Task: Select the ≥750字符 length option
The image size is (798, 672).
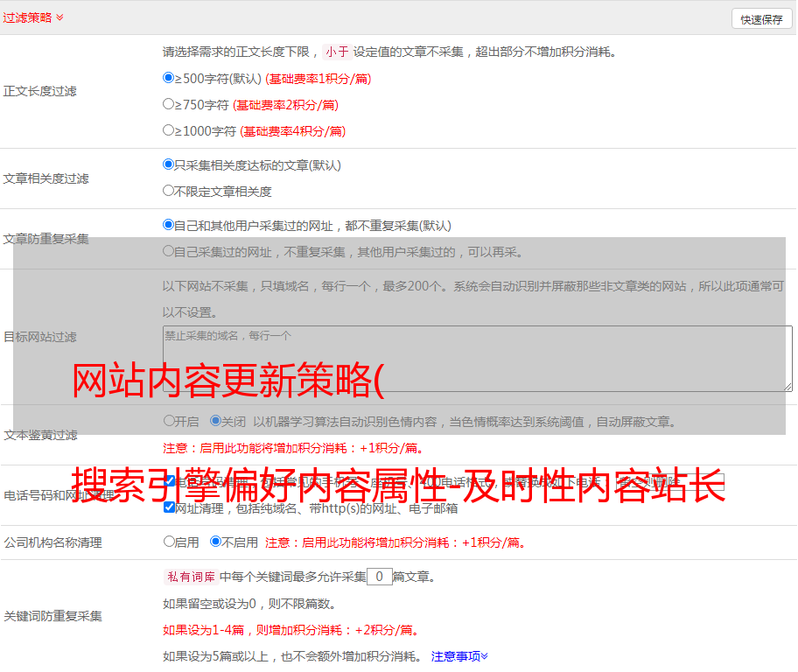Action: point(168,104)
